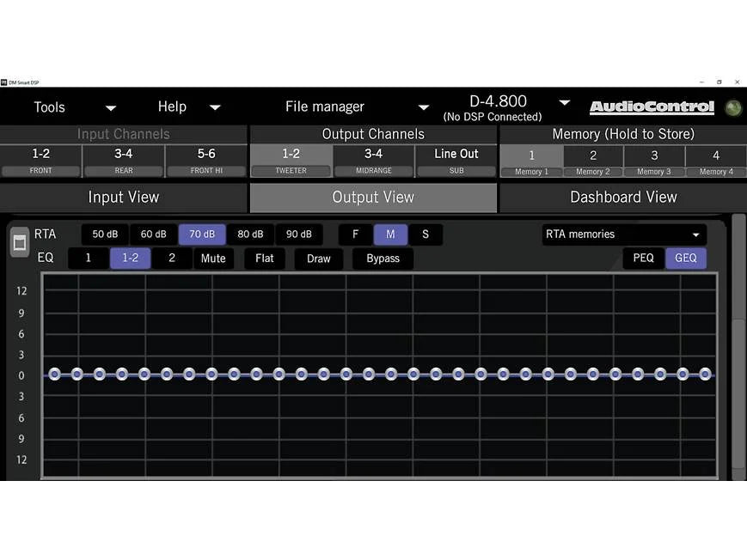Recall Memory 1 preset
This screenshot has width=747, height=560.
[531, 162]
